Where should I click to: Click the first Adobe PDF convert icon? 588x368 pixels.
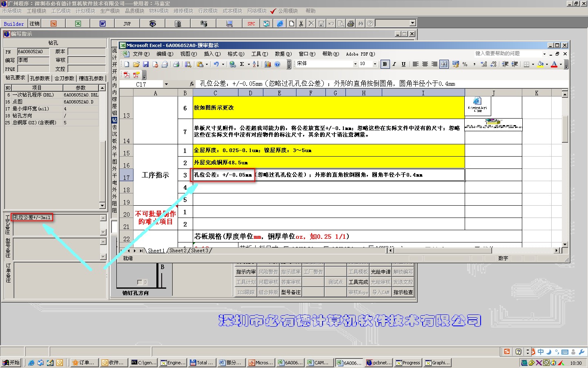point(127,75)
